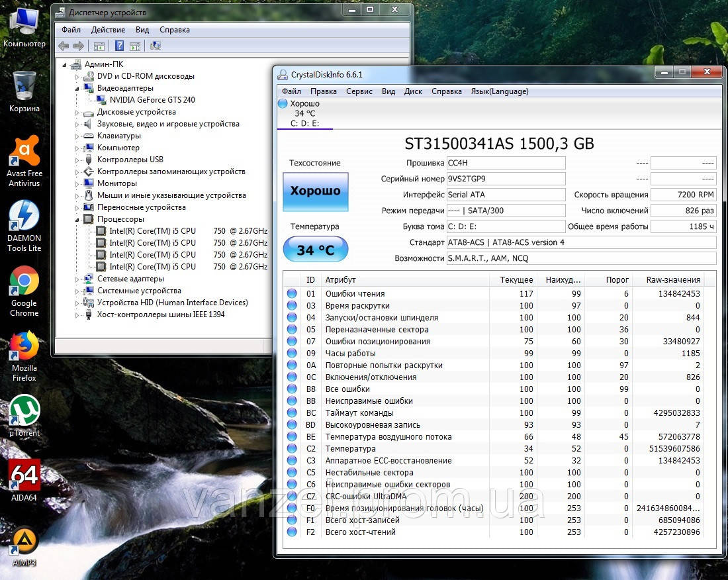Click Forward arrow in Device Manager toolbar
This screenshot has height=580, width=728.
tap(79, 46)
